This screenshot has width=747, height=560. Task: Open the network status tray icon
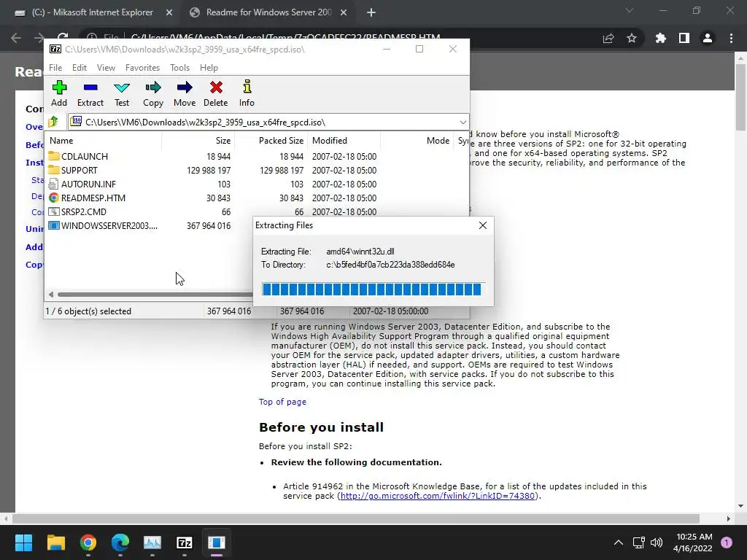coord(638,542)
